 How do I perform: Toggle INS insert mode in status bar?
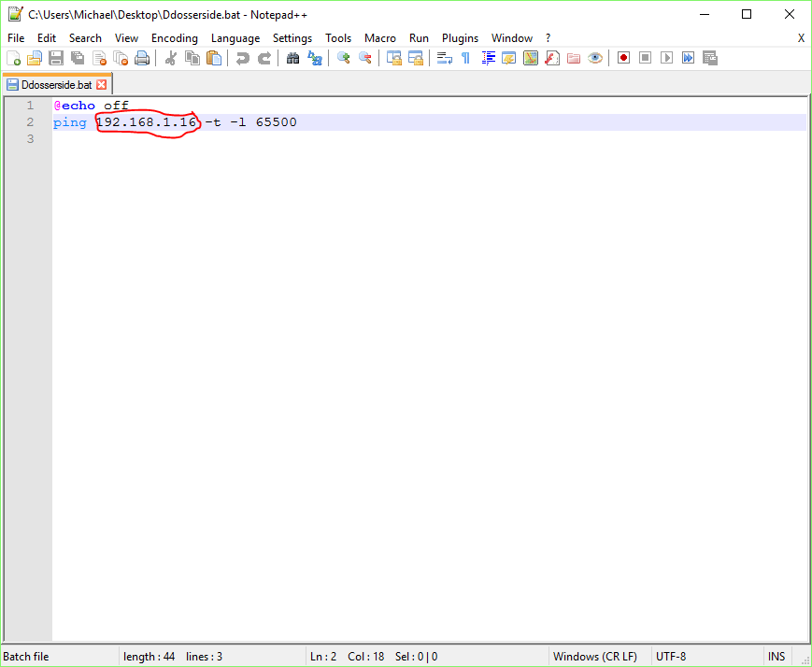point(776,657)
